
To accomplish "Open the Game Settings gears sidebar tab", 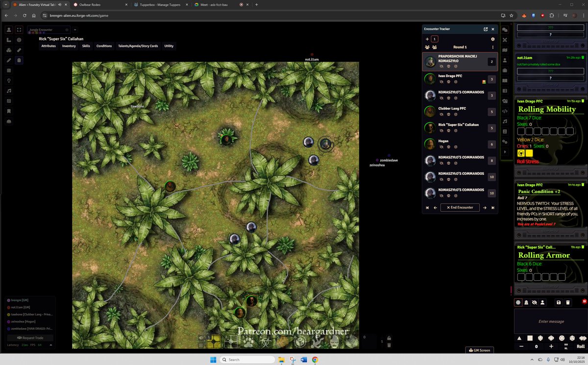I will (505, 142).
